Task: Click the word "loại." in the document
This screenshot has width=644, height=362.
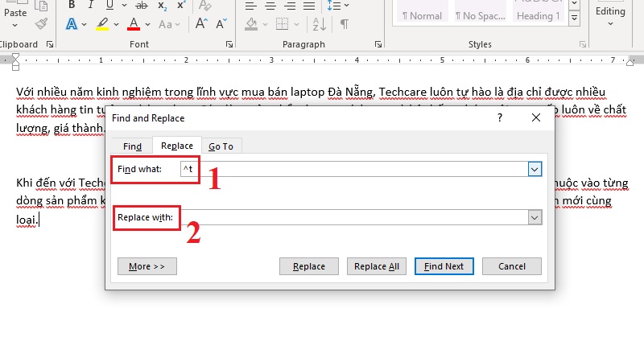Action: click(27, 220)
